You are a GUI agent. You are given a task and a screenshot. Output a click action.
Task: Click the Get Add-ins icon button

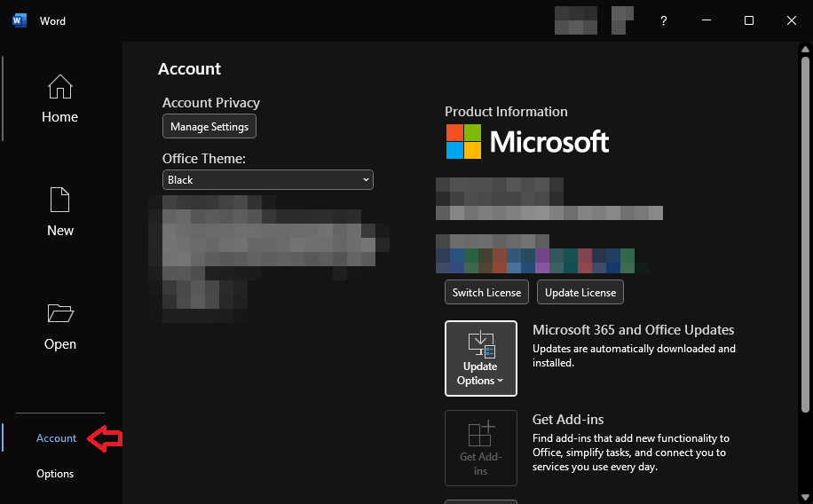click(x=480, y=447)
